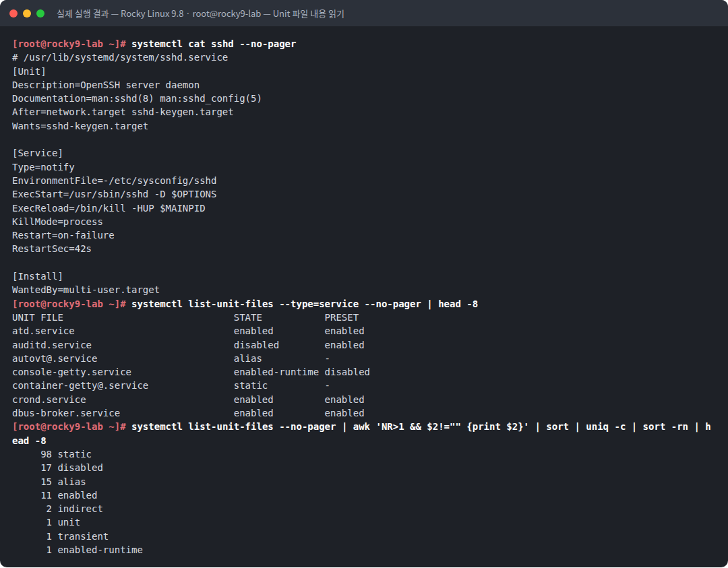Click the 'auditd.service' unit name
Image resolution: width=728 pixels, height=568 pixels.
tap(51, 345)
